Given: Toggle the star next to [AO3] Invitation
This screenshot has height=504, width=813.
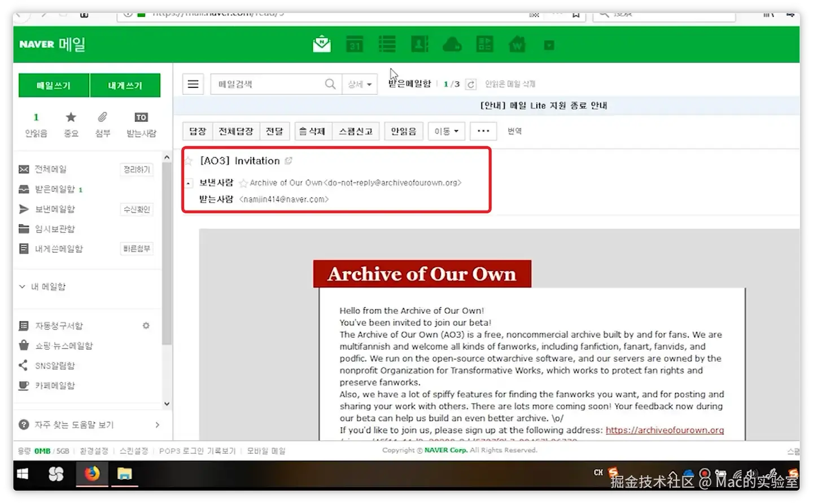Looking at the screenshot, I should coord(189,161).
